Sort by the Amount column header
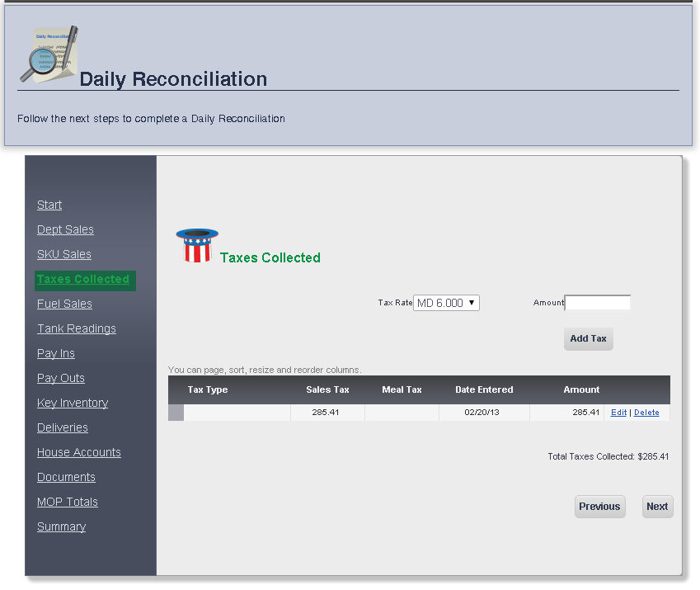700x590 pixels. tap(581, 389)
